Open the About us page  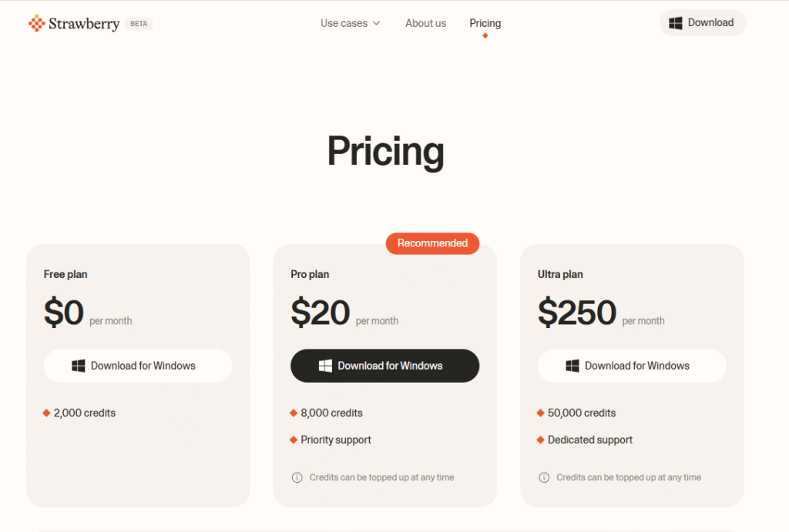point(425,23)
